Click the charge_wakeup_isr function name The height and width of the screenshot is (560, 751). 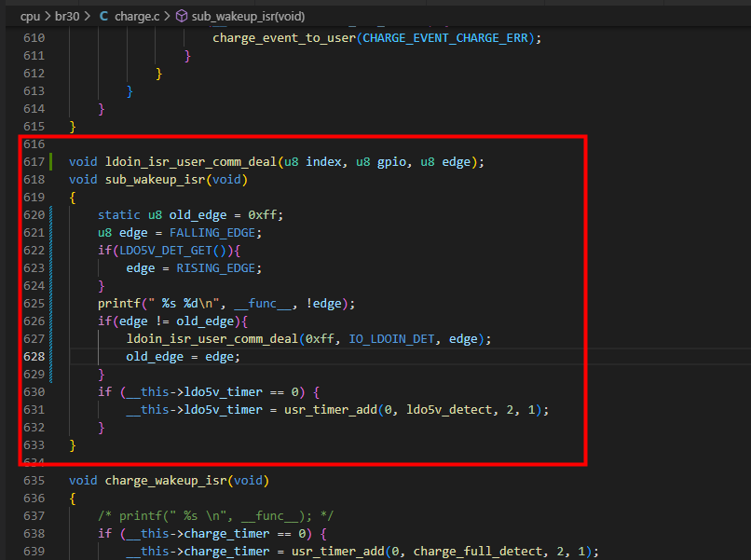click(166, 481)
